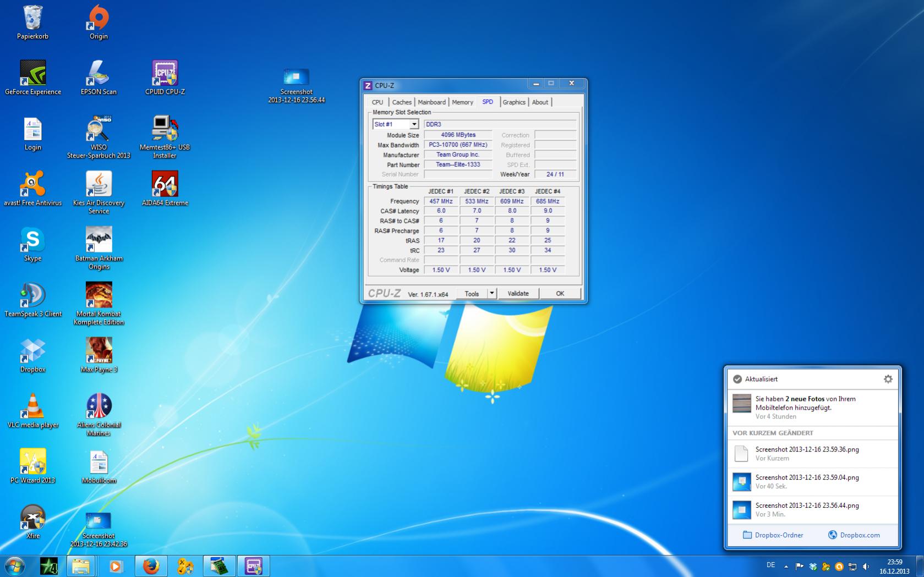Show hidden system tray icons arrow
This screenshot has width=924, height=577.
click(786, 566)
